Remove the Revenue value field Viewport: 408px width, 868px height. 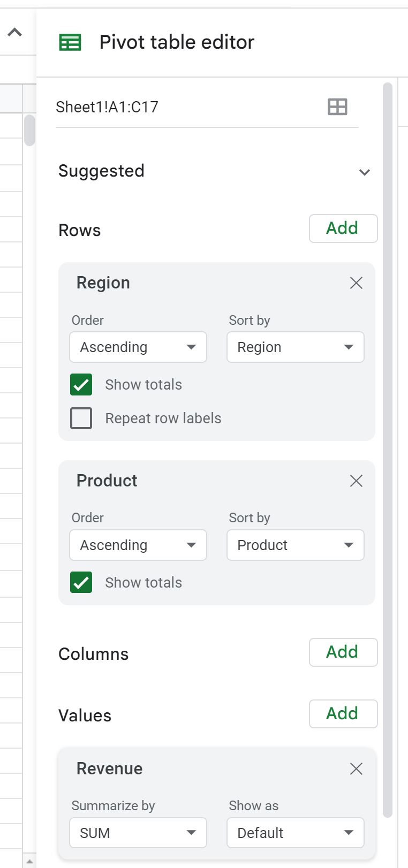(x=356, y=769)
